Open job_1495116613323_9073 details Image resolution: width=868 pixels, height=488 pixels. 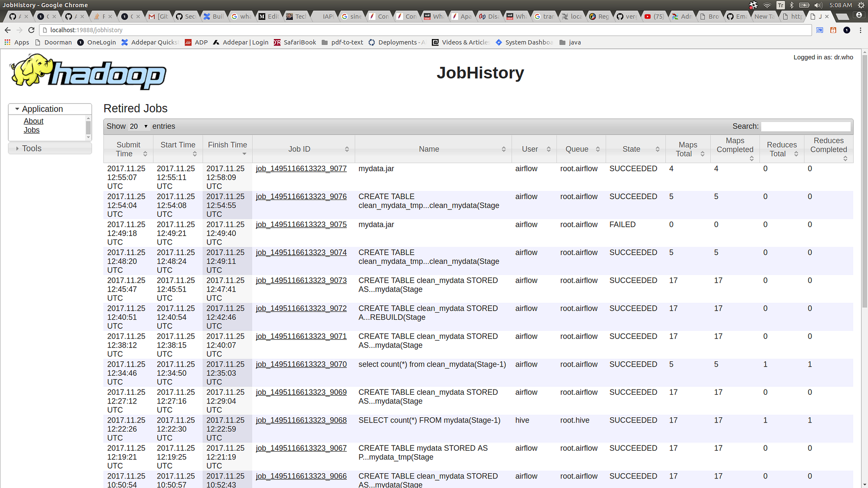[301, 281]
